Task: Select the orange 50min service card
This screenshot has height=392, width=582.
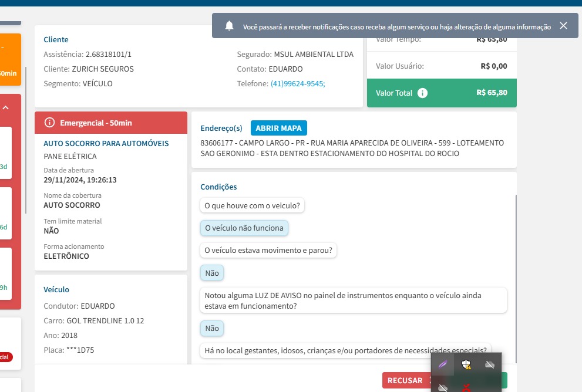Action: (x=11, y=59)
